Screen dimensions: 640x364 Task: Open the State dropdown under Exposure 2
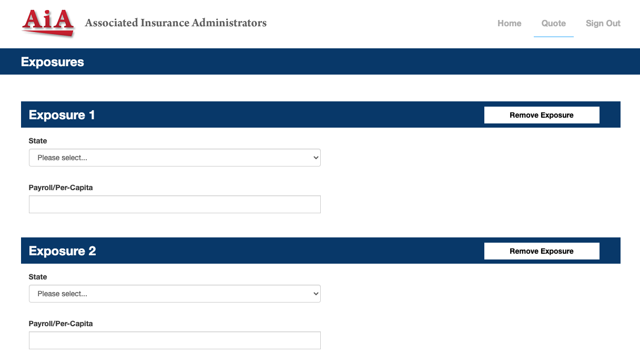click(x=175, y=294)
